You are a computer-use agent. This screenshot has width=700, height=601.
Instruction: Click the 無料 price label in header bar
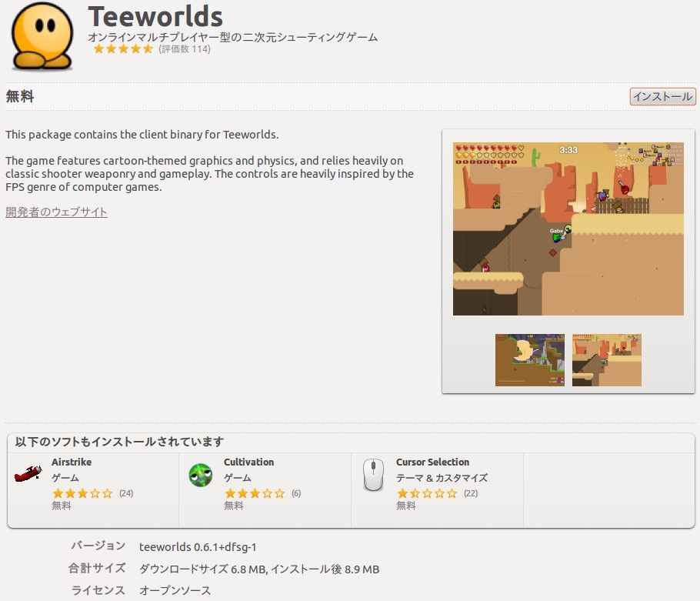20,96
